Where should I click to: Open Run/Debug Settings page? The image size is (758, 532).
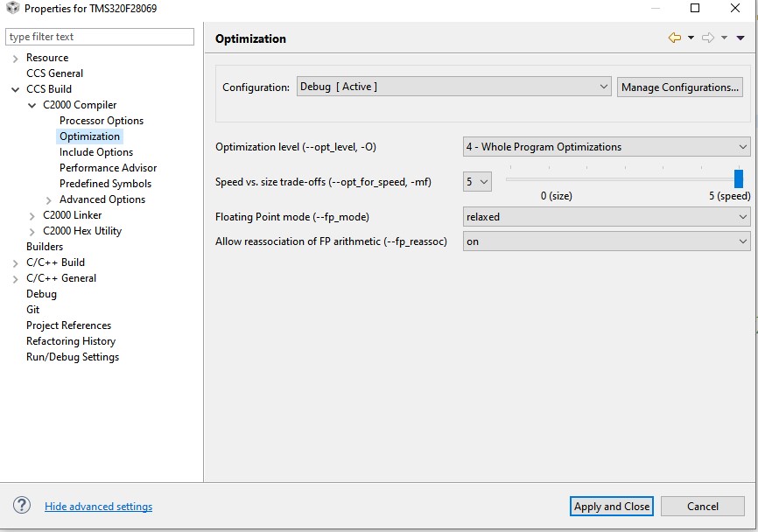(x=73, y=357)
